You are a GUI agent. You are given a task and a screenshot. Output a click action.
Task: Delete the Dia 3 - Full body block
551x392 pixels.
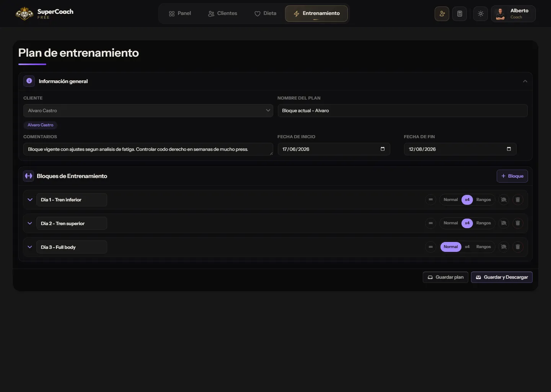point(518,247)
